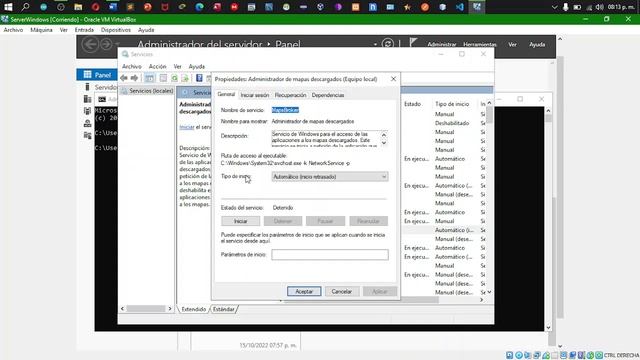Switch to the Extendido tab in Services

194,309
